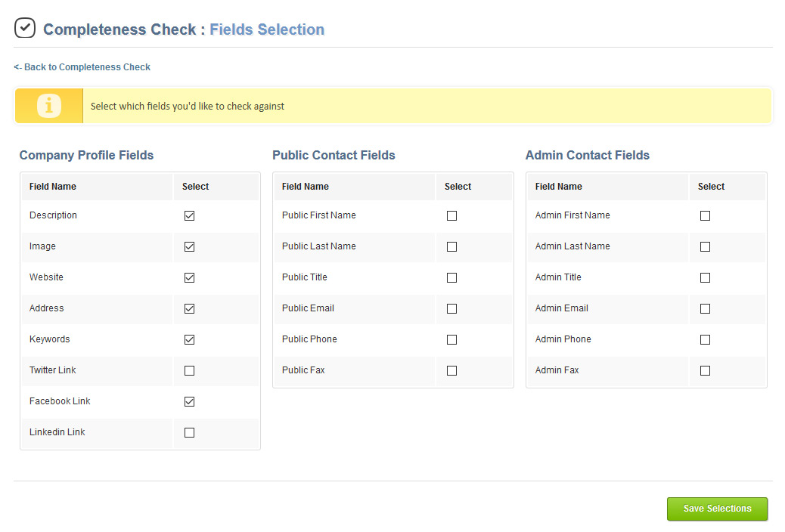Disable Keywords field selection
785x532 pixels.
[x=189, y=339]
